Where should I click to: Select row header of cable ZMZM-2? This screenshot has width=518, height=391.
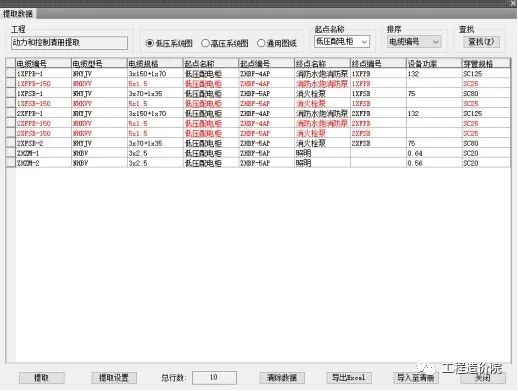(11, 163)
